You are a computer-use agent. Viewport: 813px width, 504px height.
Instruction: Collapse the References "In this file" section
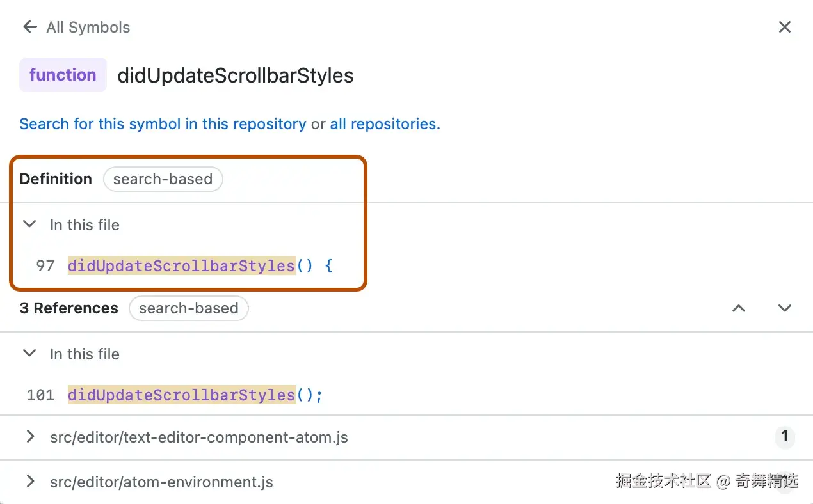[29, 354]
